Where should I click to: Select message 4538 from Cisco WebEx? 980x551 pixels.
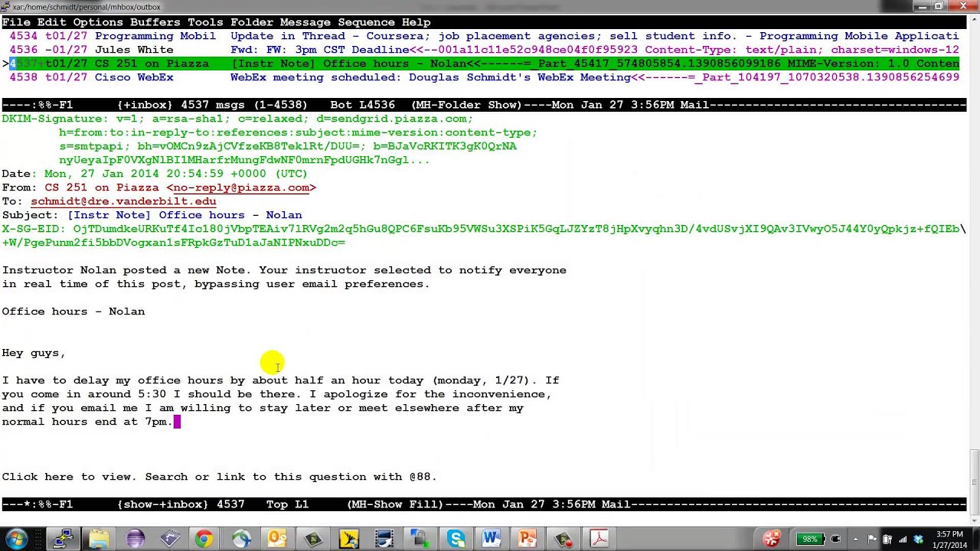[x=484, y=77]
